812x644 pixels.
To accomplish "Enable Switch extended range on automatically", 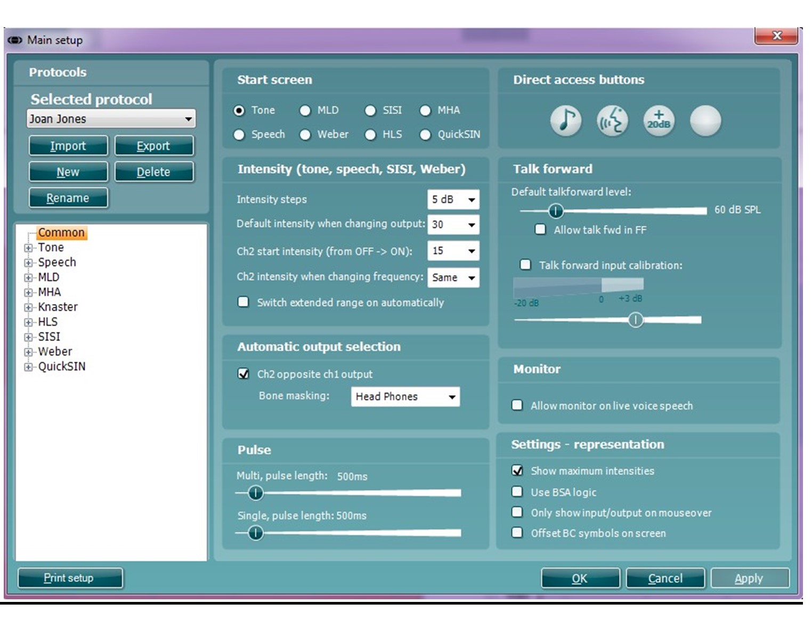I will tap(243, 303).
